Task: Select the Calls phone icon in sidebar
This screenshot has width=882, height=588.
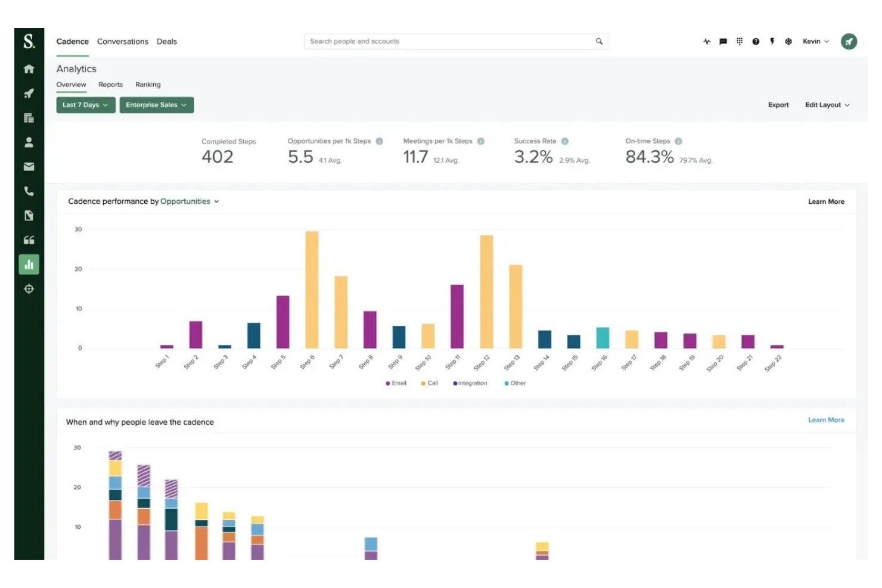Action: click(29, 191)
